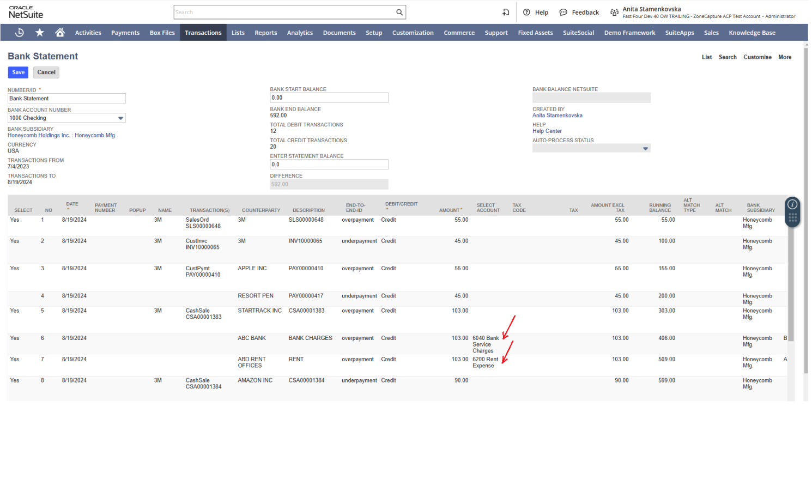Screen dimensions: 812x504
Task: Open the Fixed Assets menu
Action: pos(535,33)
